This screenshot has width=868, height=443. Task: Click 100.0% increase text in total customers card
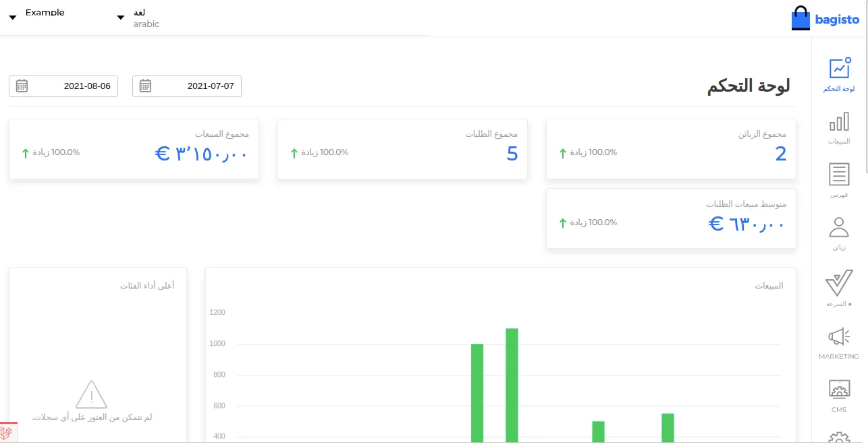[594, 152]
